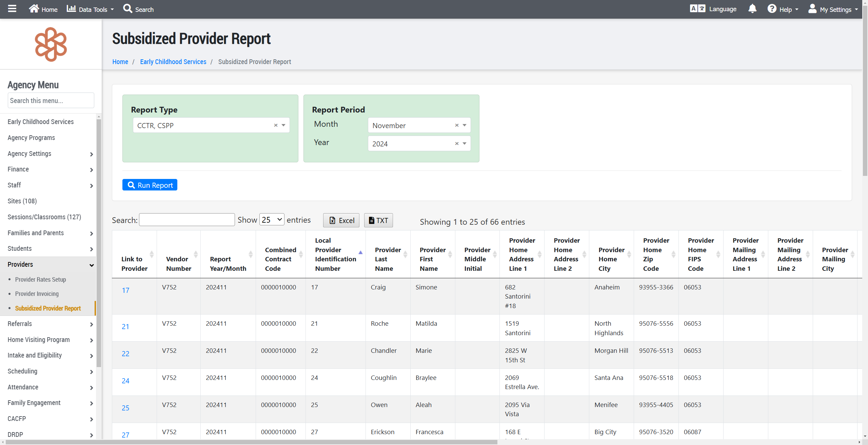The width and height of the screenshot is (868, 445).
Task: Click the table Search input field
Action: pos(187,220)
